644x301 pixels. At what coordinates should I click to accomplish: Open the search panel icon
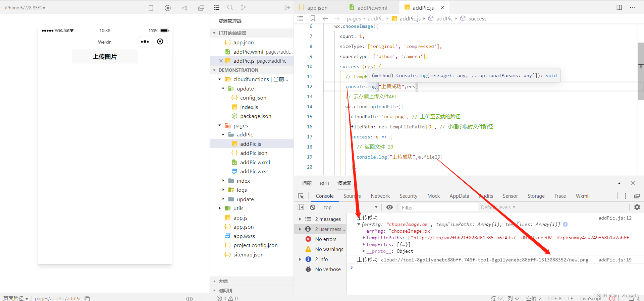point(230,7)
